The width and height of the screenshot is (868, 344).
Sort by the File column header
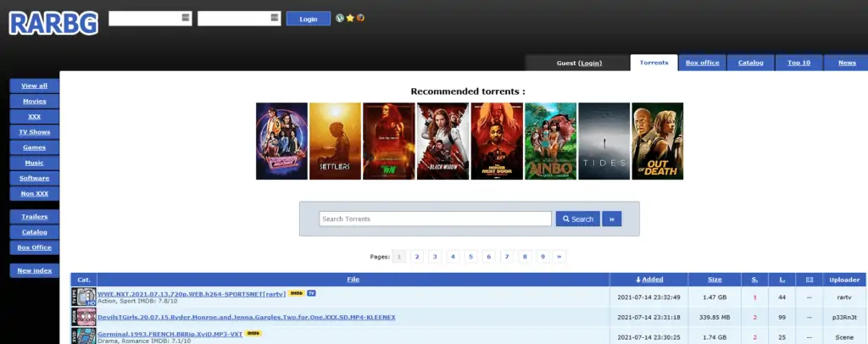click(x=353, y=280)
